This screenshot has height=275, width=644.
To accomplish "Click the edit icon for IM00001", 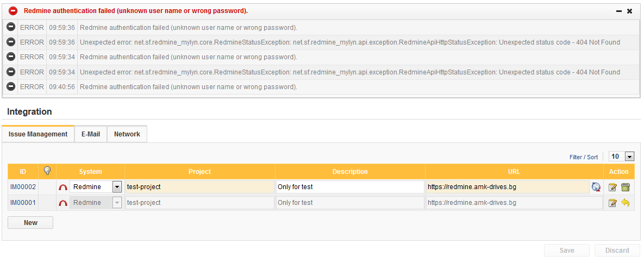I will point(613,203).
